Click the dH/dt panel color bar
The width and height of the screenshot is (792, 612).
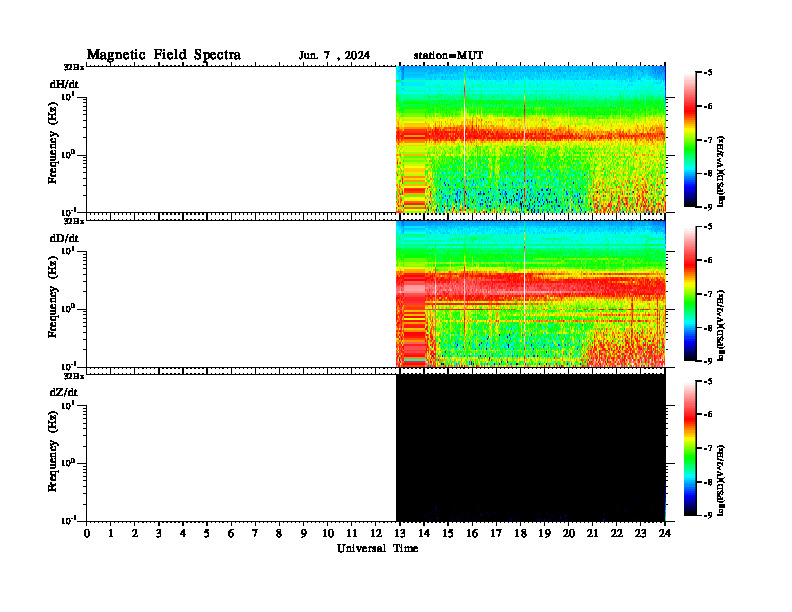pos(690,139)
